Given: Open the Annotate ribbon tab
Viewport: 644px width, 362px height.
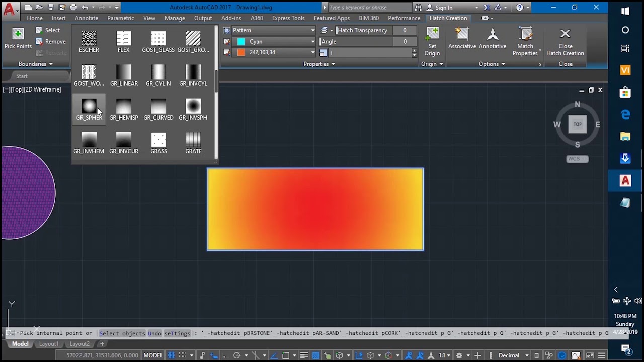Looking at the screenshot, I should [x=87, y=18].
